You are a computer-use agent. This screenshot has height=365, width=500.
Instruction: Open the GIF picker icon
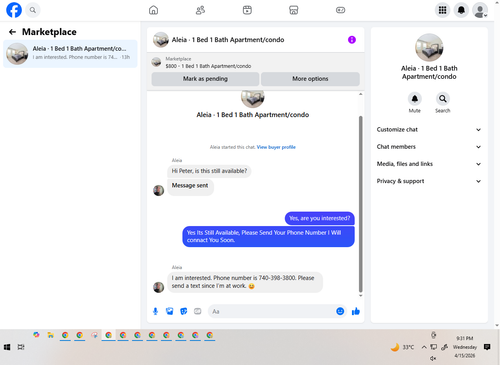click(x=198, y=311)
